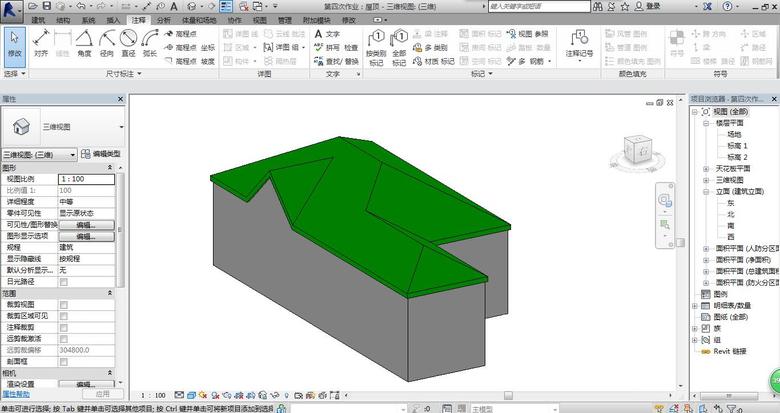The image size is (780, 413).
Task: Collapse the 立面 (建筑立面) elevations node
Action: (706, 190)
